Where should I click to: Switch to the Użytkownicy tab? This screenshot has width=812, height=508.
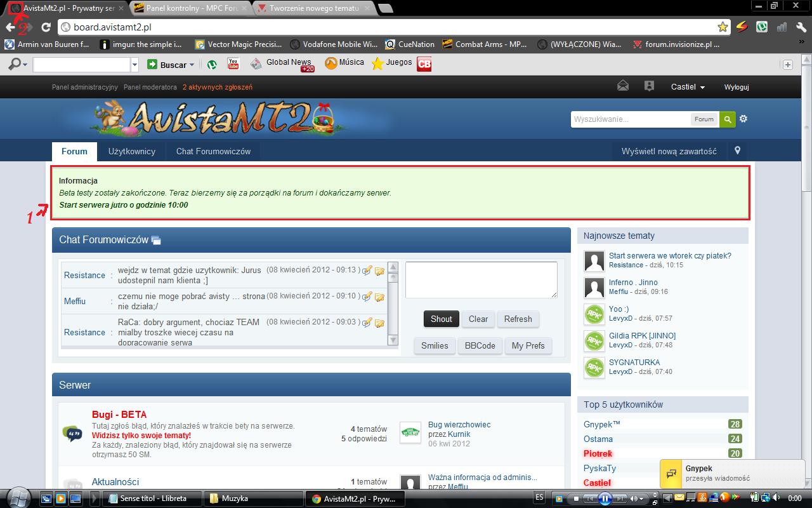[131, 152]
